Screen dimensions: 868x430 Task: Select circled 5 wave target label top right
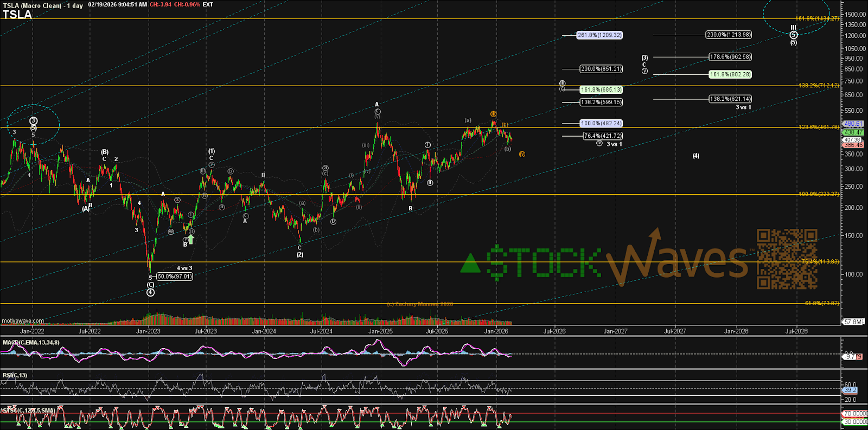point(793,35)
